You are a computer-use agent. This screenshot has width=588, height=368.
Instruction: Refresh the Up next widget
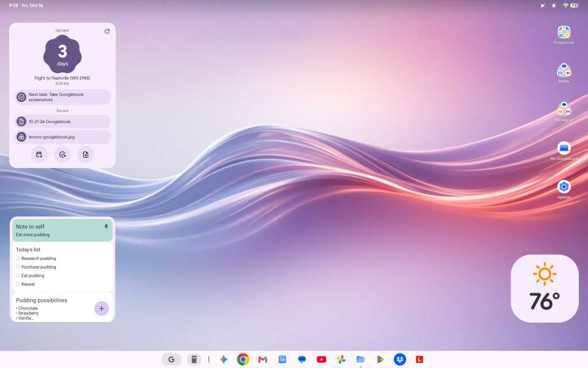(107, 31)
